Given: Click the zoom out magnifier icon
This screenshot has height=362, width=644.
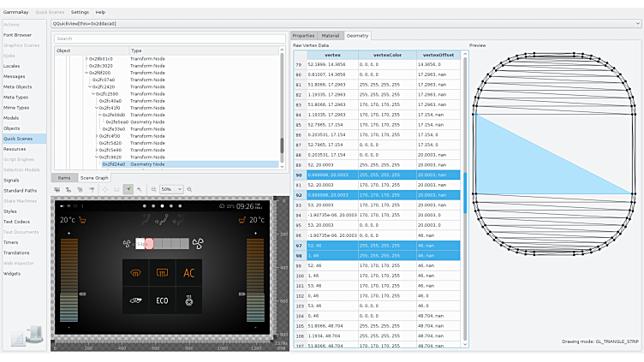Looking at the screenshot, I should point(153,188).
